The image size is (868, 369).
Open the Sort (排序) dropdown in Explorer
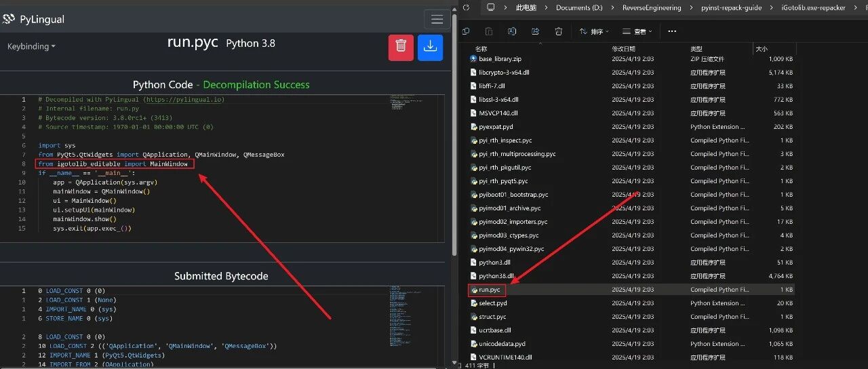point(593,31)
